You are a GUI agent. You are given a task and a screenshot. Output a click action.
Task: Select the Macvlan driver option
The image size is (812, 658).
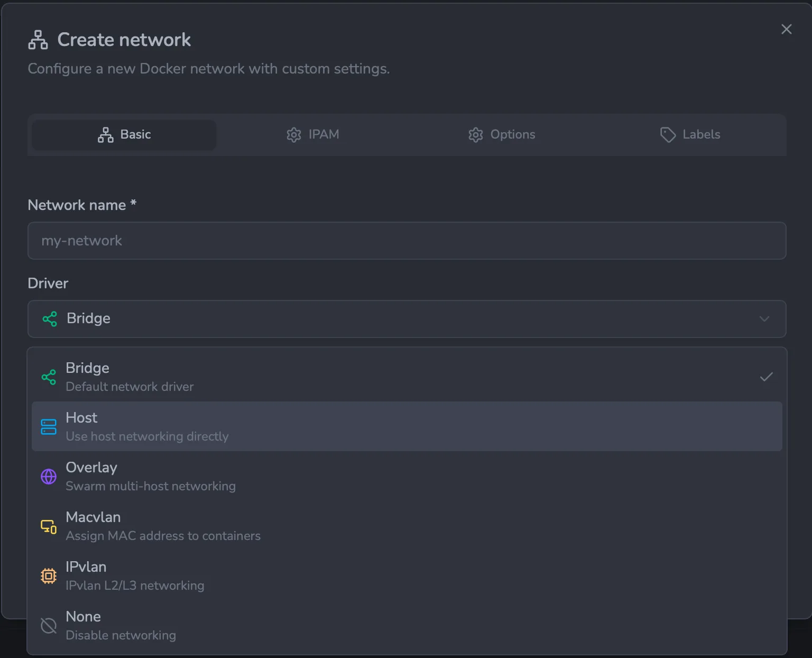[407, 526]
